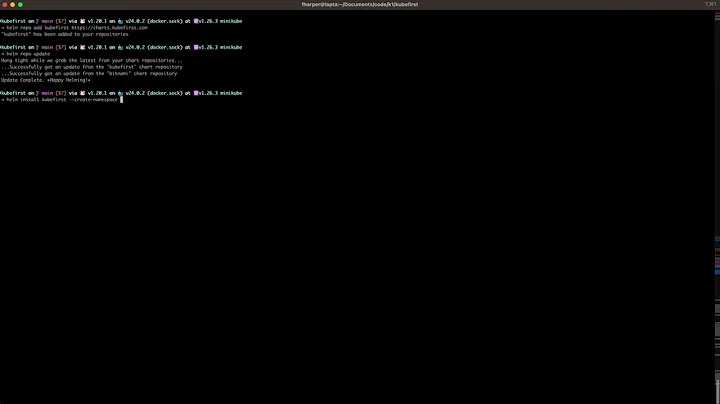Click the https://charts.kubefirst.com URL
This screenshot has height=404, width=720.
pyautogui.click(x=110, y=28)
